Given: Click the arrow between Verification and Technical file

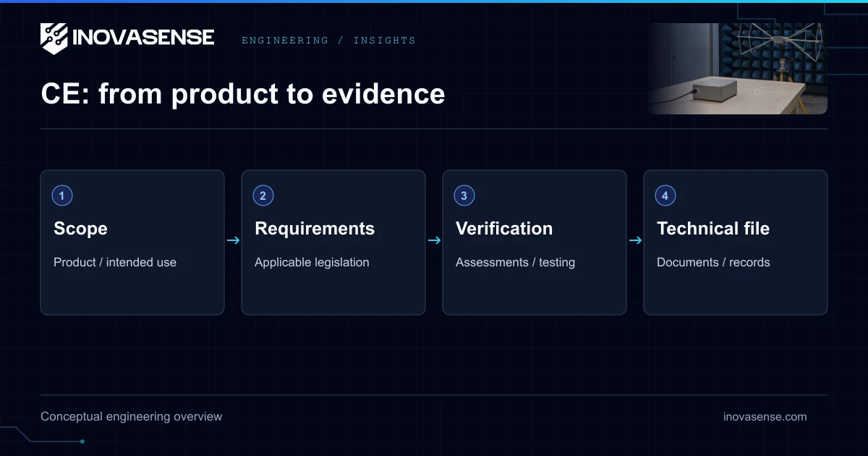Looking at the screenshot, I should 635,240.
